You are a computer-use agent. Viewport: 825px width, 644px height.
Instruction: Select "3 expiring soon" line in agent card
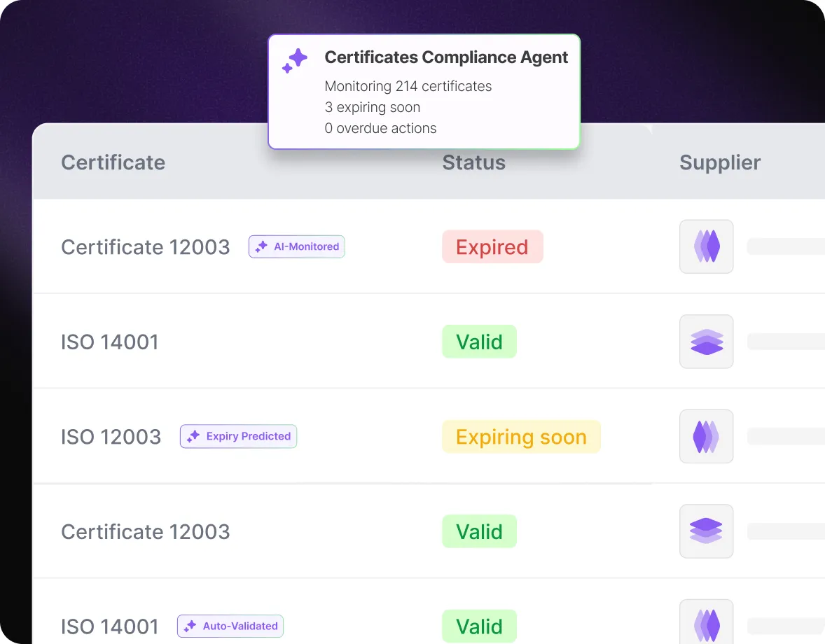point(373,107)
